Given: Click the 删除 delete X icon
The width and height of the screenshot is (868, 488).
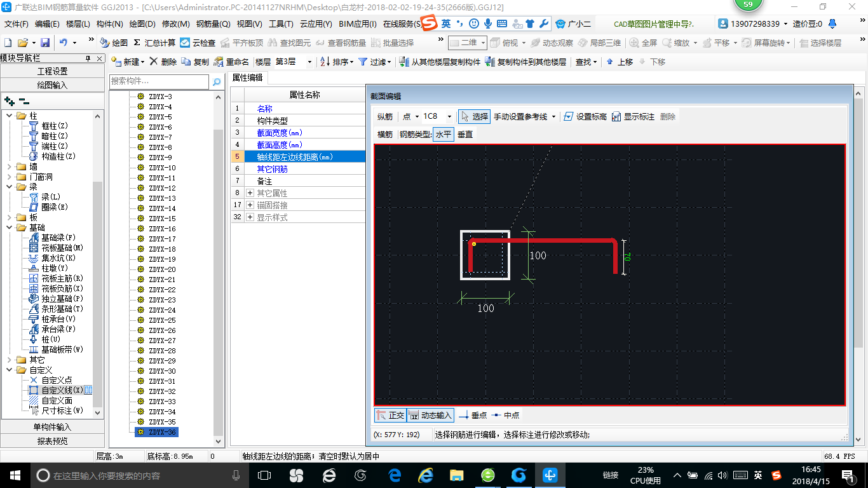Looking at the screenshot, I should tap(154, 62).
